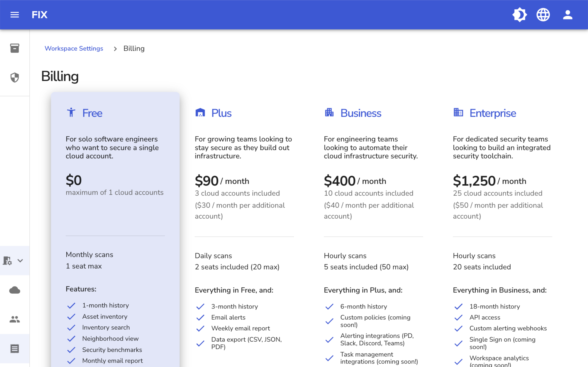Viewport: 588px width, 367px height.
Task: Click the user profile icon in top bar
Action: click(x=567, y=14)
